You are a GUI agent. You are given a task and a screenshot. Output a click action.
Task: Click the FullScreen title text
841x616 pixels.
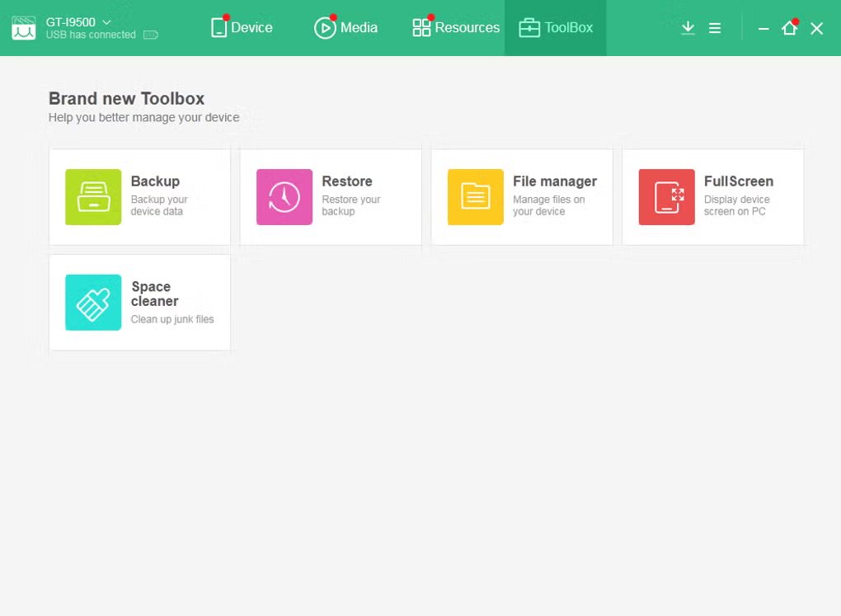pos(739,181)
